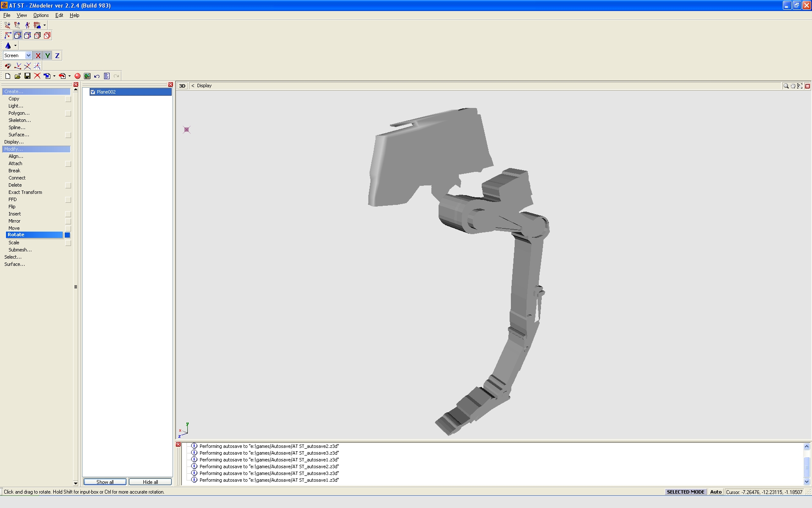Open dropdown arrow next to blue cone
This screenshot has height=508, width=812.
coord(15,46)
